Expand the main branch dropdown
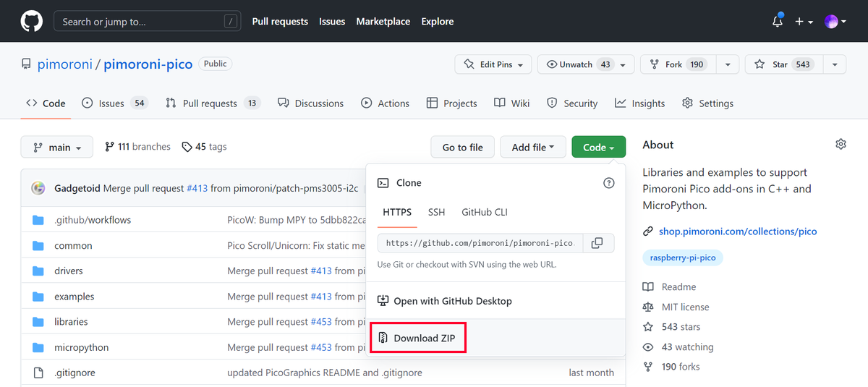 tap(57, 148)
